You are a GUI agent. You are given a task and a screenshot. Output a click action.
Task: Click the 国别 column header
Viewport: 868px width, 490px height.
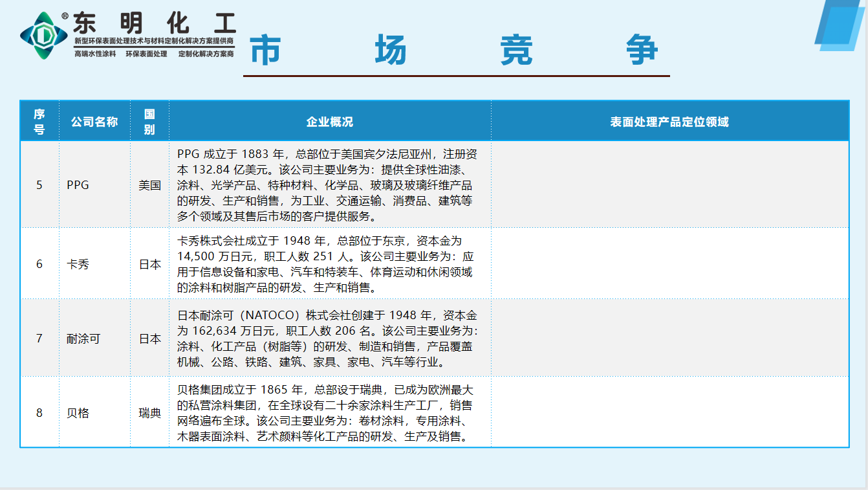click(x=149, y=121)
